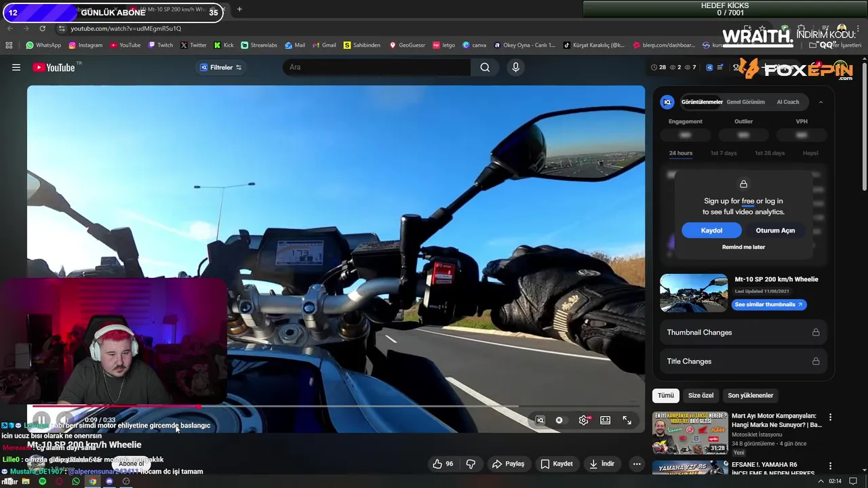Toggle theater mode in player
Image resolution: width=868 pixels, height=488 pixels.
605,420
